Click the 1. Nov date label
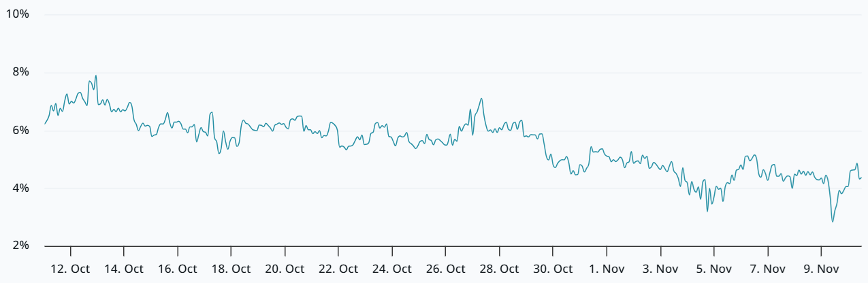 click(x=607, y=269)
